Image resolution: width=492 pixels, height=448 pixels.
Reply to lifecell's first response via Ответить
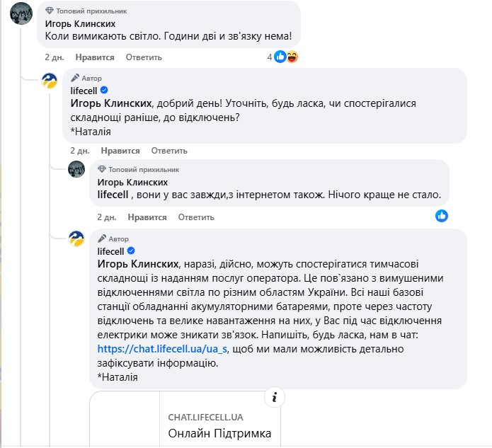coord(169,151)
